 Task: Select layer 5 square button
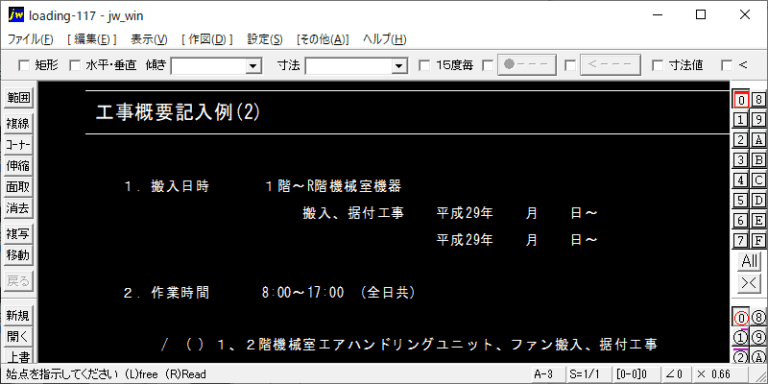(x=741, y=200)
